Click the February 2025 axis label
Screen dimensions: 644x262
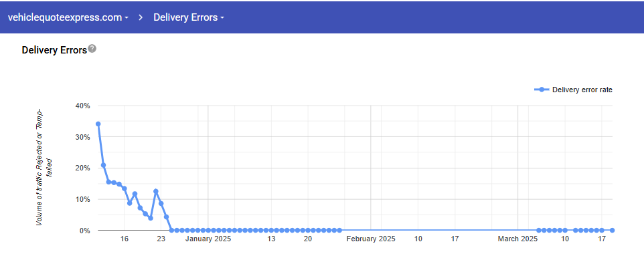pyautogui.click(x=371, y=239)
